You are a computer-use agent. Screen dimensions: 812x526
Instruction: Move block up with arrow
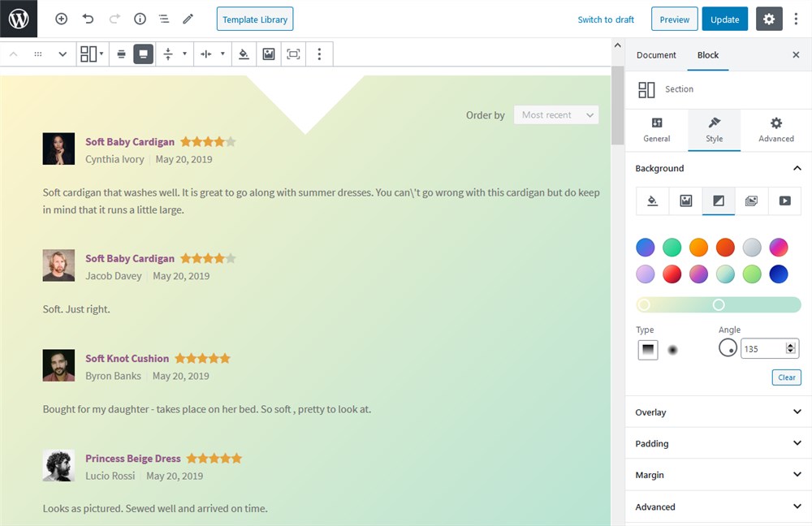point(14,54)
